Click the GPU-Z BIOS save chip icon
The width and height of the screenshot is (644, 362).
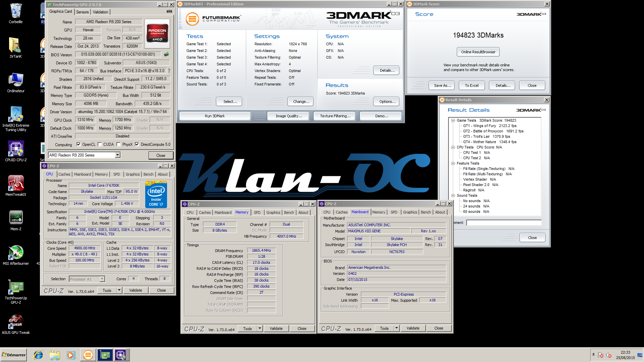tap(166, 54)
